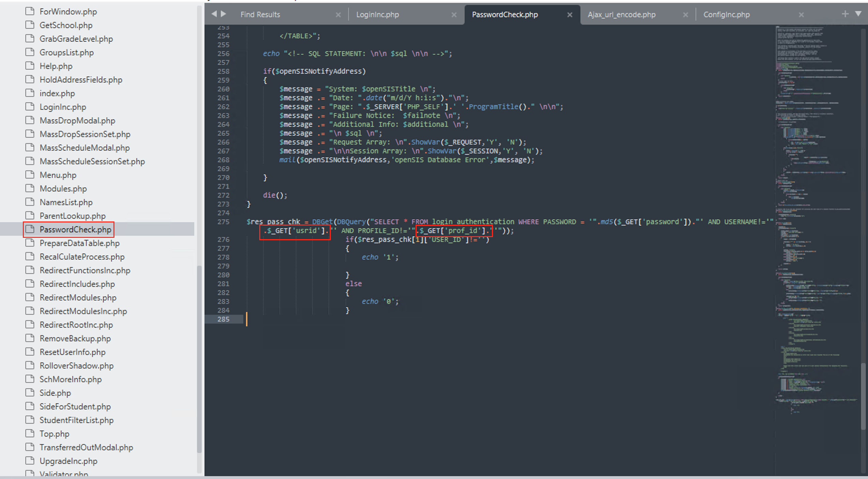Click the file icon beside Top.php
Viewport: 868px width, 479px height.
click(x=30, y=433)
